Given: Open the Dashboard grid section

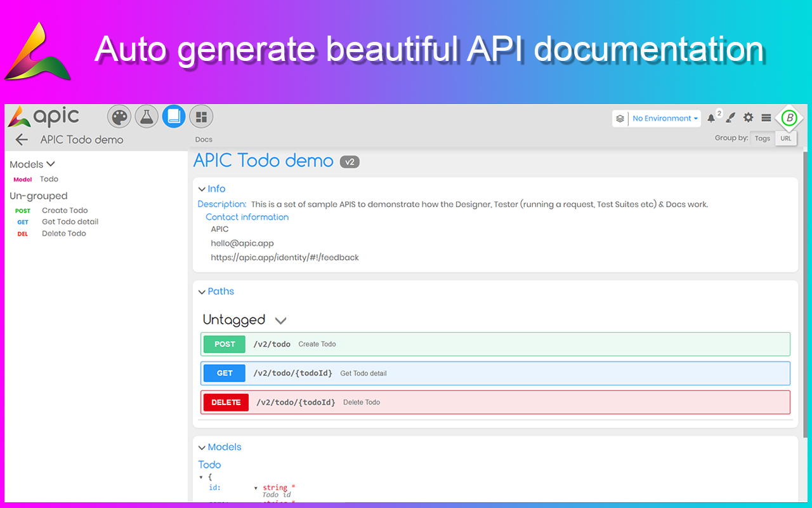Looking at the screenshot, I should pos(201,117).
